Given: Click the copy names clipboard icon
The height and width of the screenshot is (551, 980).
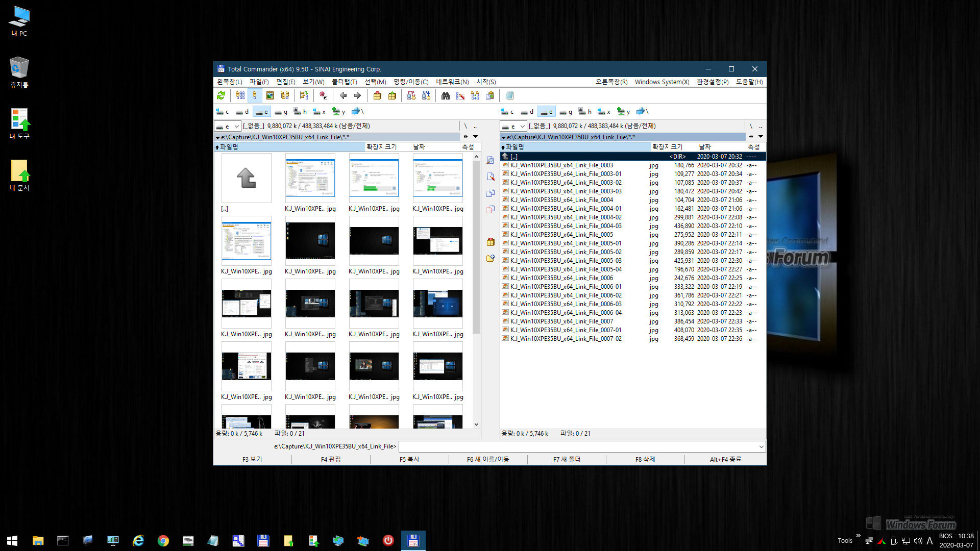Looking at the screenshot, I should (x=490, y=95).
